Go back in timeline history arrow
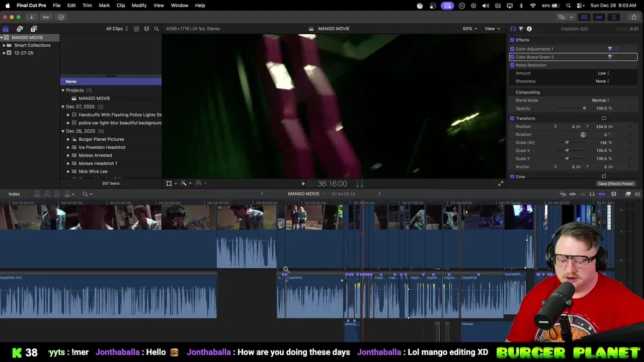644x362 pixels. pyautogui.click(x=262, y=194)
